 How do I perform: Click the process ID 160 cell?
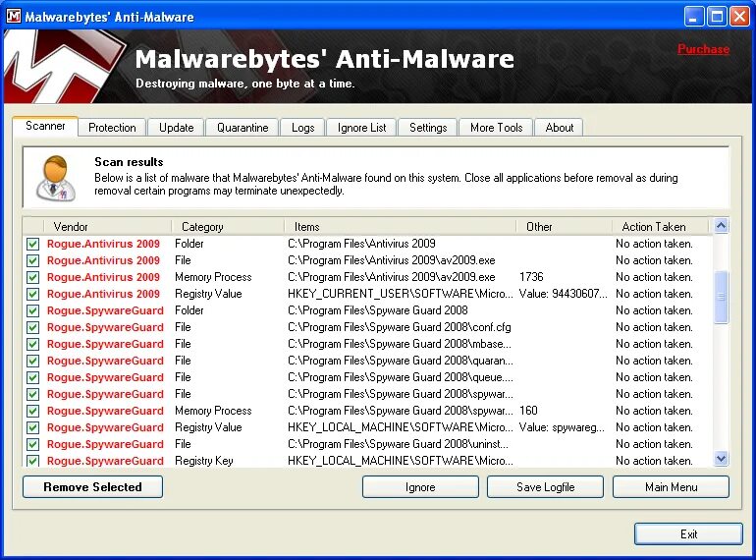click(528, 411)
